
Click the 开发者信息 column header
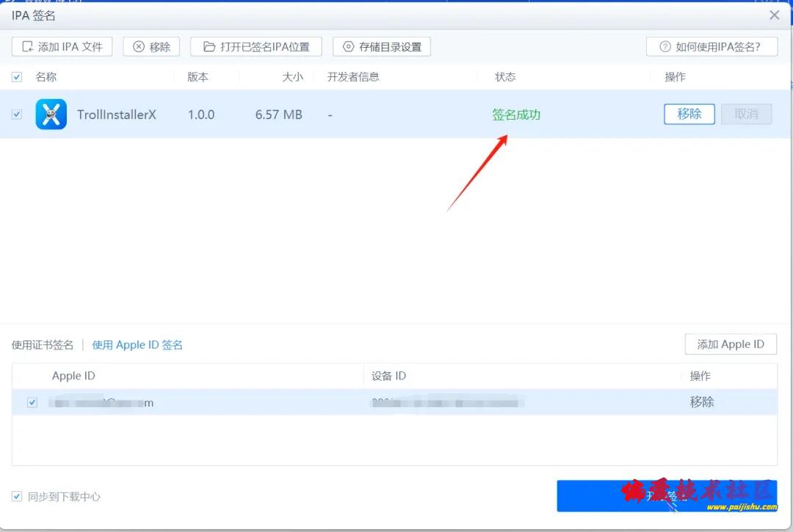pos(353,77)
